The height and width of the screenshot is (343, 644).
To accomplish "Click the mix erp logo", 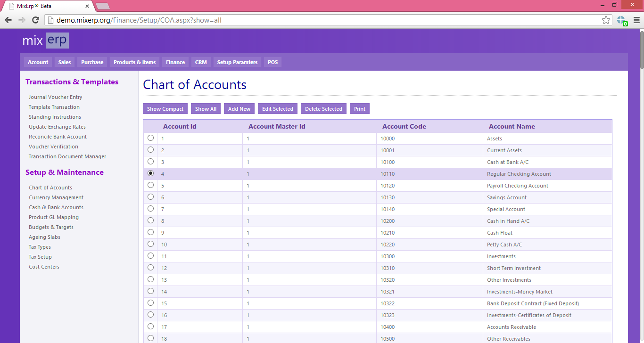I will tap(46, 41).
